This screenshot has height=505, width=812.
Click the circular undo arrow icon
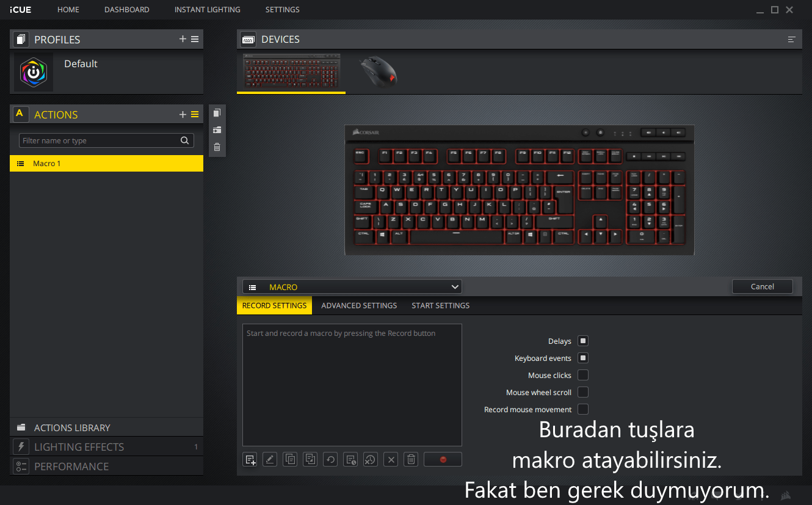click(x=330, y=460)
